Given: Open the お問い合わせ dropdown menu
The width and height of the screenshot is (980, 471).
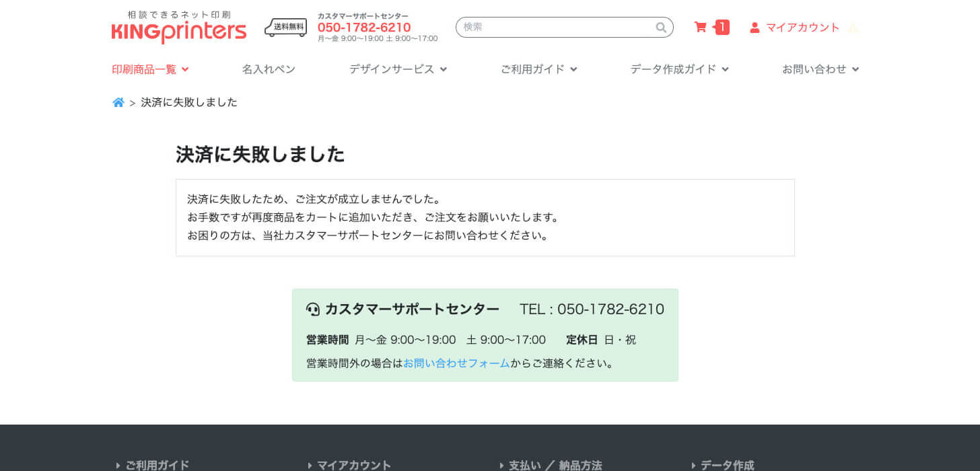Looking at the screenshot, I should click(x=816, y=69).
